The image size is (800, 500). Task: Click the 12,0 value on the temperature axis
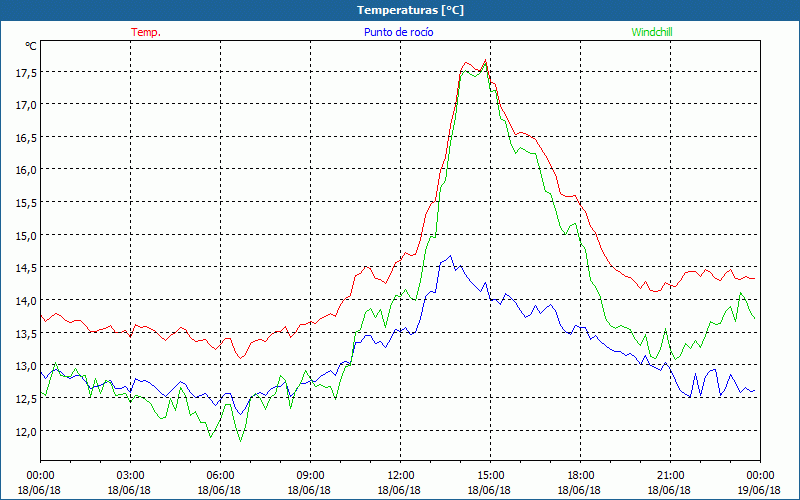click(x=26, y=432)
